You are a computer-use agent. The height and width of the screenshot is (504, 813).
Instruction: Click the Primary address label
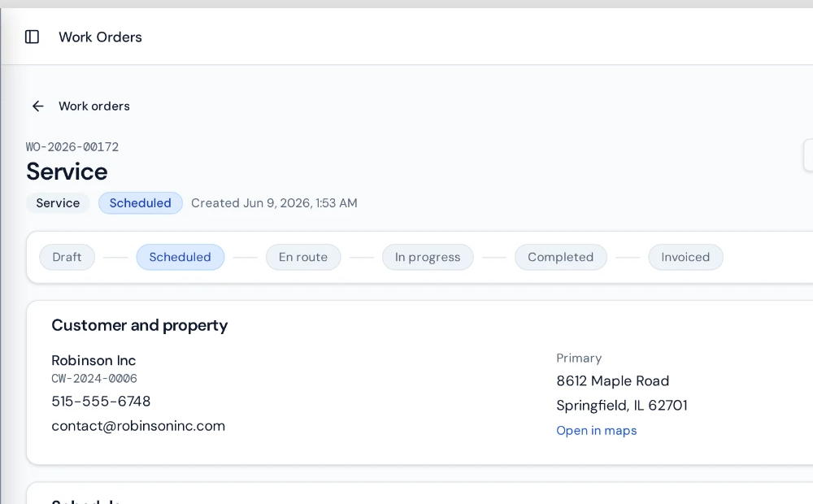pyautogui.click(x=579, y=358)
